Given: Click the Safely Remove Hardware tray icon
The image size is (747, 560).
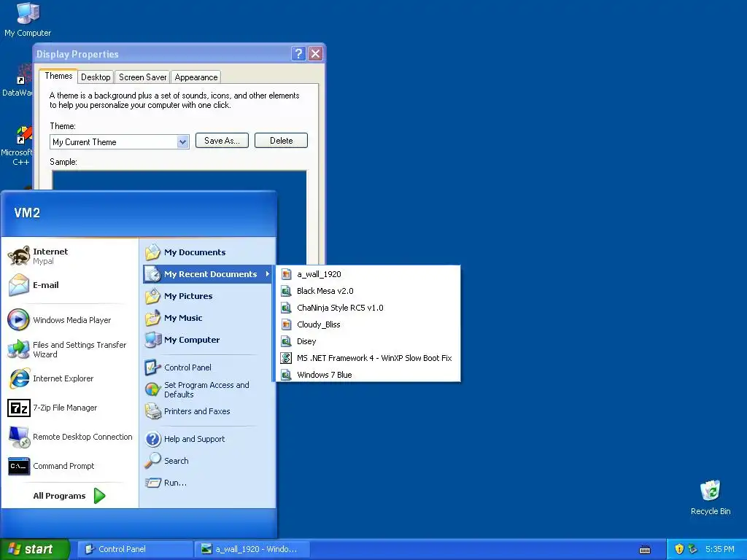Looking at the screenshot, I should tap(693, 549).
